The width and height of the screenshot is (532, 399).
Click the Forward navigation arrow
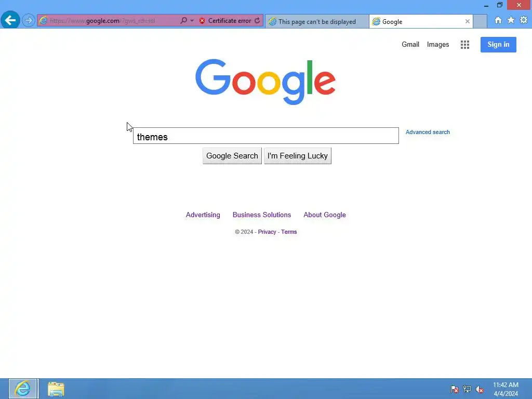click(x=29, y=21)
